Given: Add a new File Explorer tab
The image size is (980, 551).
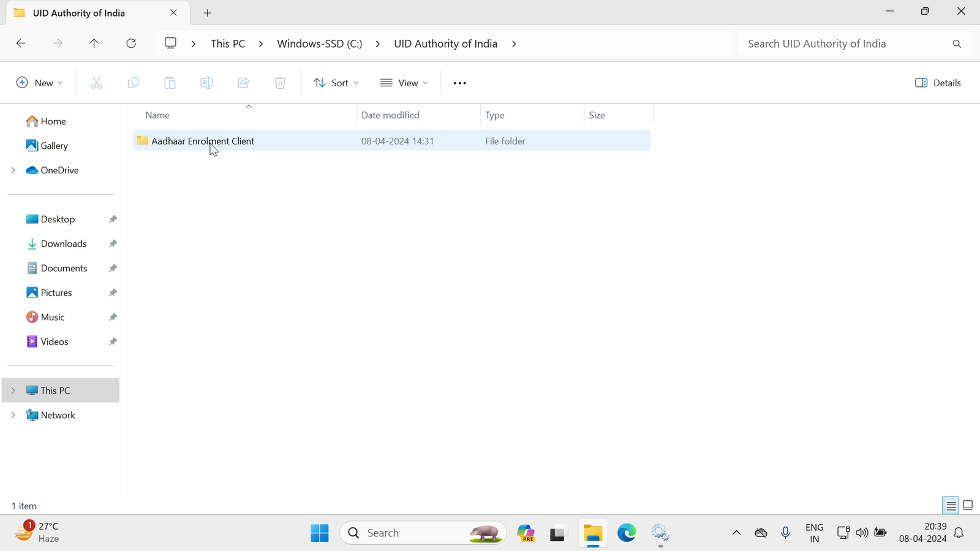Looking at the screenshot, I should (208, 13).
